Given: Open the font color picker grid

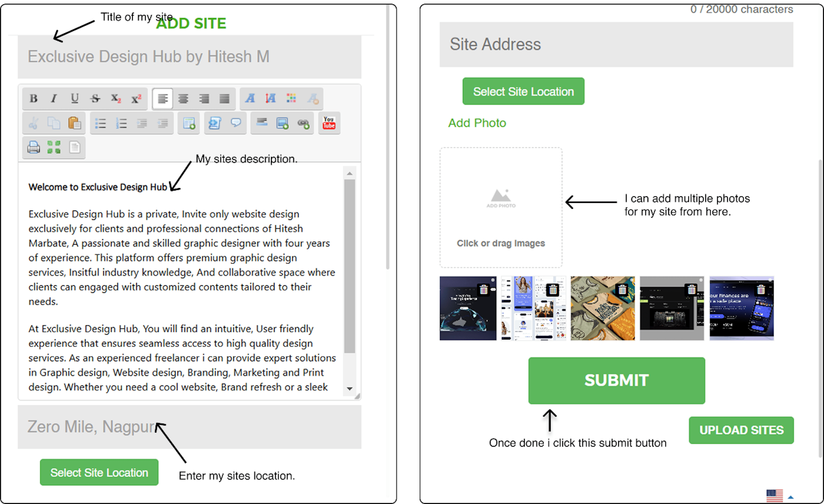Looking at the screenshot, I should [291, 98].
